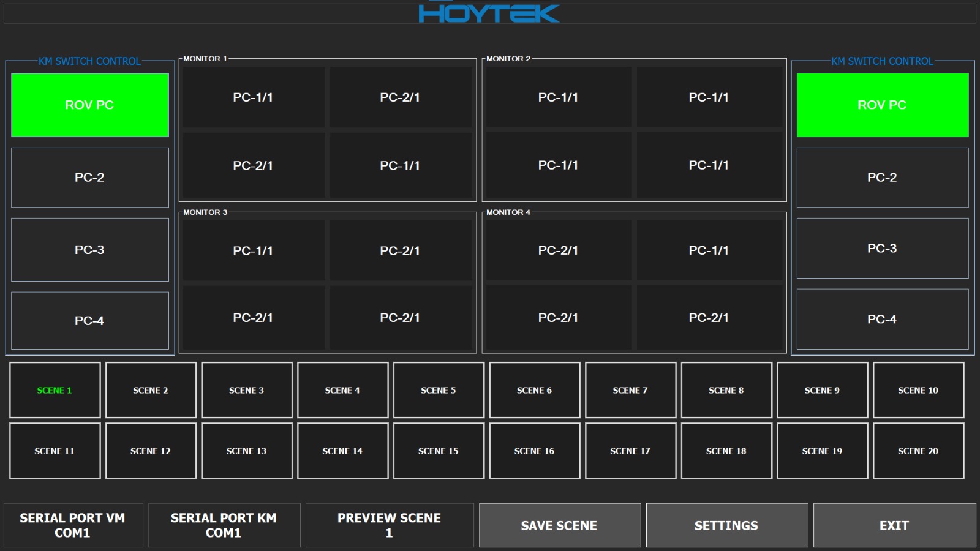Click the Hoytek logo at top
This screenshot has width=980, height=551.
489,13
